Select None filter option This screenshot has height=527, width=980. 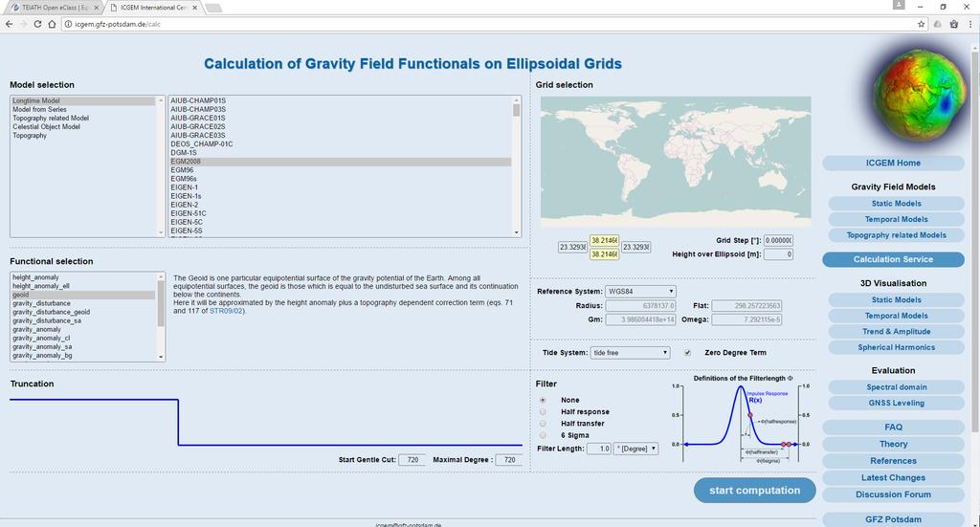pyautogui.click(x=543, y=400)
